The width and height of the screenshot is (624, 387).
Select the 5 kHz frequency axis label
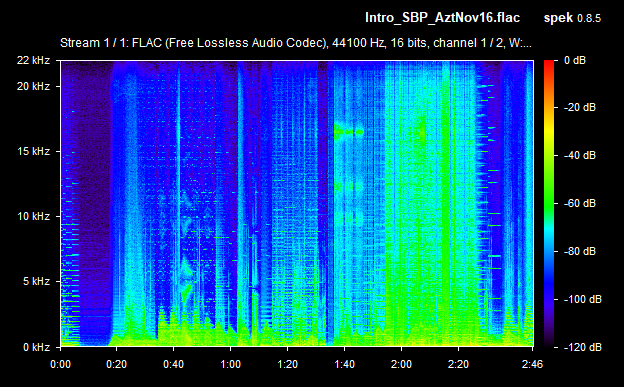pos(36,281)
